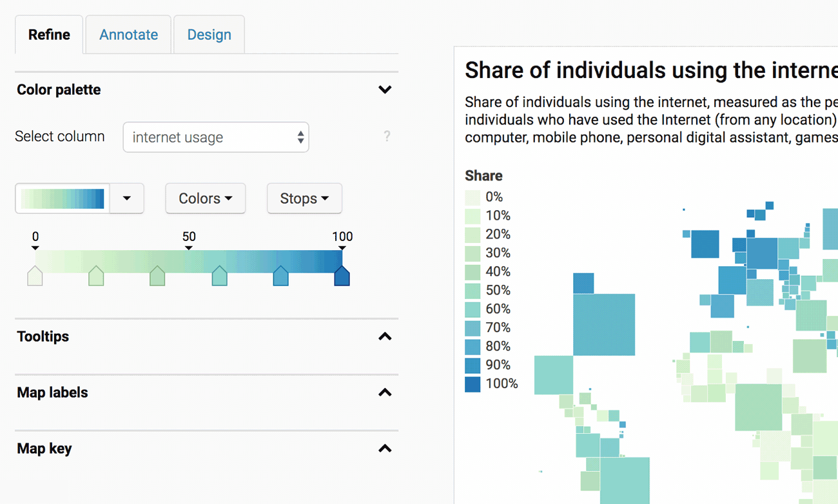Select the darkest blue gradient stop handle
Screen dimensions: 838x504
point(342,276)
